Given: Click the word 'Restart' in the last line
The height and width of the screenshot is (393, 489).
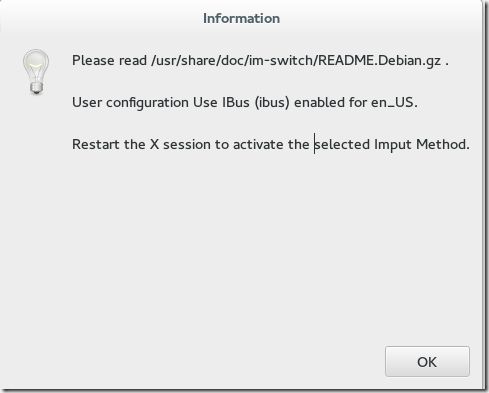Looking at the screenshot, I should [x=96, y=144].
